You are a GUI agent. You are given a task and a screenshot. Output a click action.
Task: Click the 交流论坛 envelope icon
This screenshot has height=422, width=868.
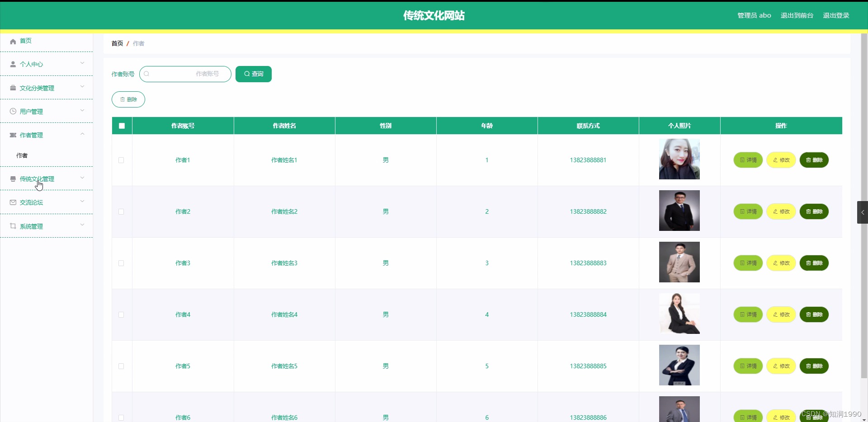pos(13,202)
